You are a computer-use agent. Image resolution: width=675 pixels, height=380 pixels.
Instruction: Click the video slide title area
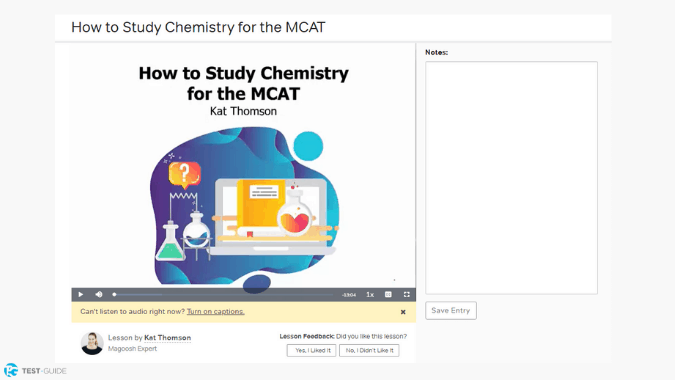pyautogui.click(x=244, y=83)
